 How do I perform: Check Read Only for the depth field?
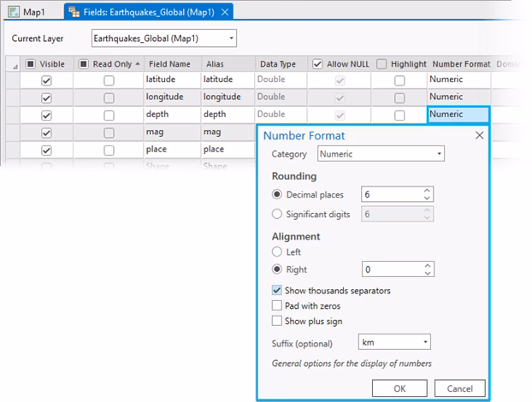(109, 115)
